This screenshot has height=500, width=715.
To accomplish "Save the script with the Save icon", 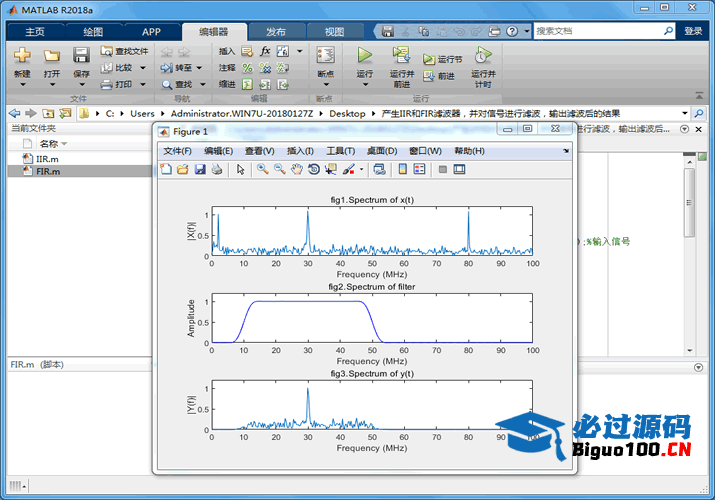I will point(81,56).
